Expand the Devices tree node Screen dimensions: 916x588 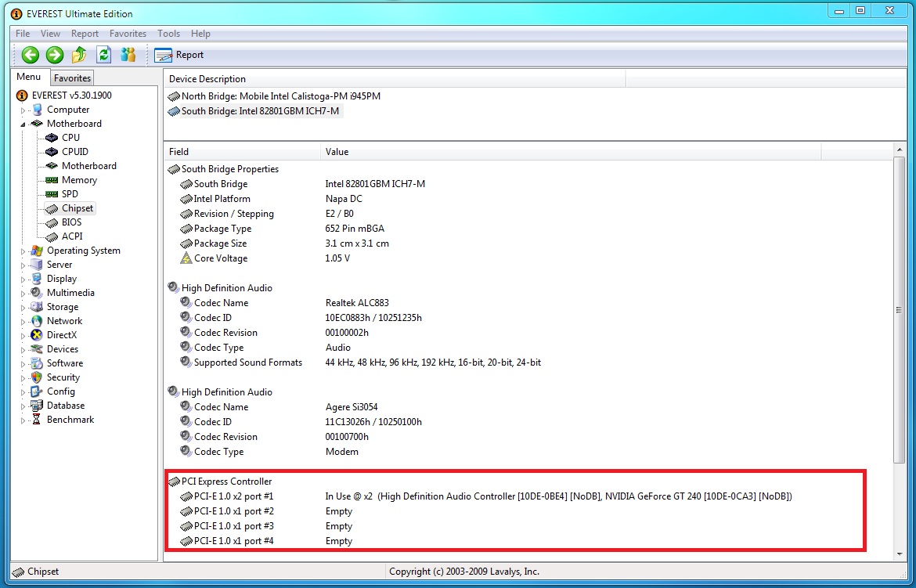coord(23,349)
